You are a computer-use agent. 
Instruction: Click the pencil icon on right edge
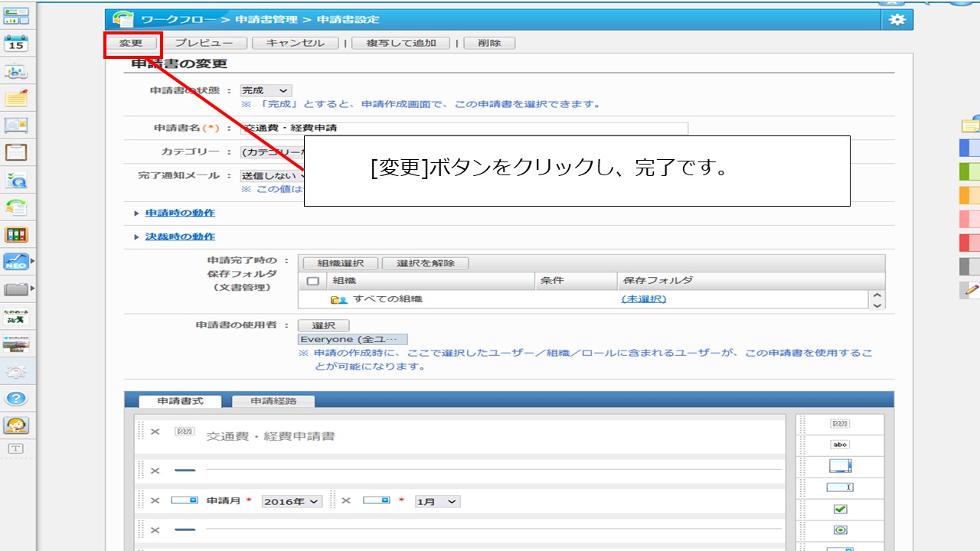pos(972,289)
